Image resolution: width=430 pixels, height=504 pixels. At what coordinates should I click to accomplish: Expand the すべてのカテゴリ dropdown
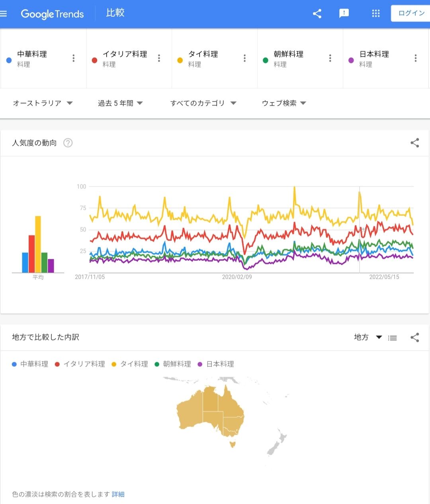(203, 103)
